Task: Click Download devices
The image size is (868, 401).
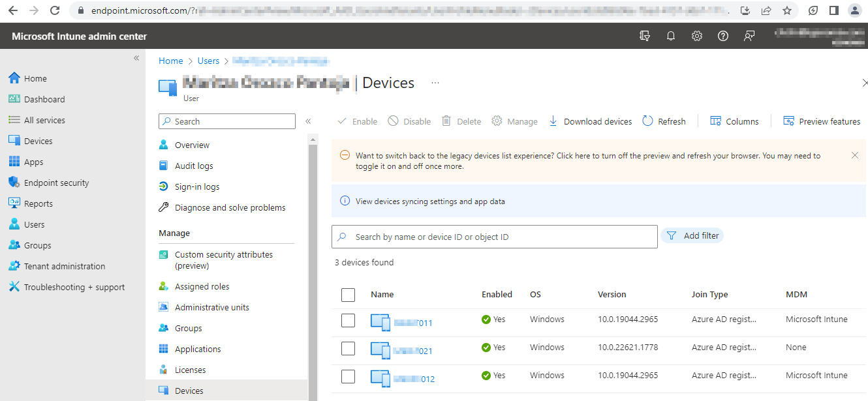Action: pyautogui.click(x=590, y=121)
